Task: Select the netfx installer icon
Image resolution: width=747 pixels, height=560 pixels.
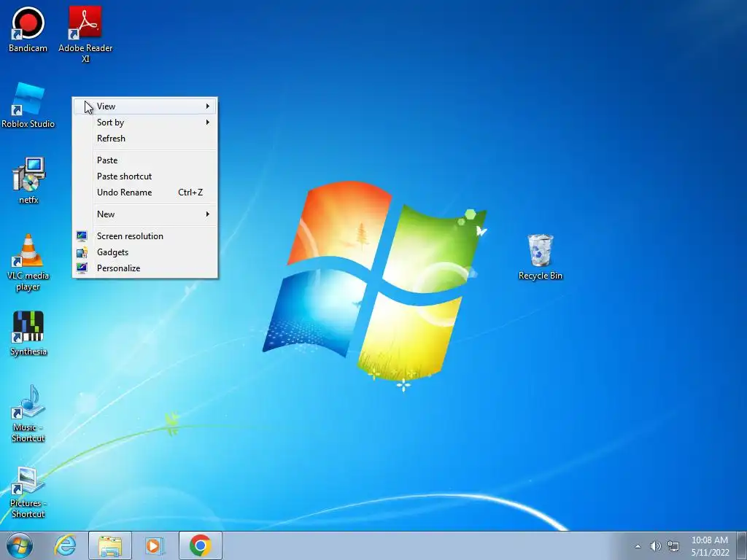Action: [x=28, y=181]
